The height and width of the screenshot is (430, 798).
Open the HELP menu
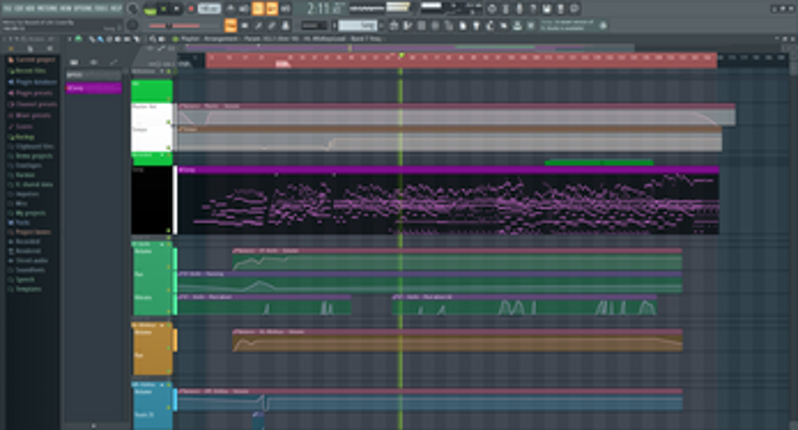[x=116, y=9]
